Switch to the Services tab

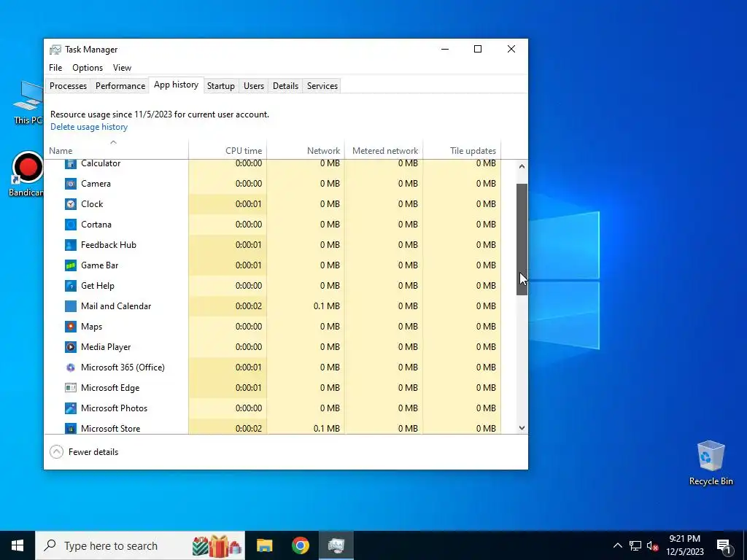(x=322, y=86)
